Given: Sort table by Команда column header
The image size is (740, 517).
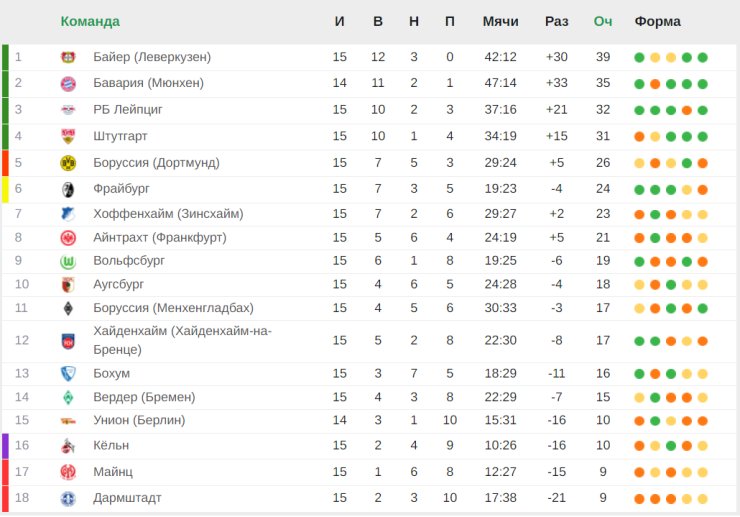Looking at the screenshot, I should click(90, 21).
